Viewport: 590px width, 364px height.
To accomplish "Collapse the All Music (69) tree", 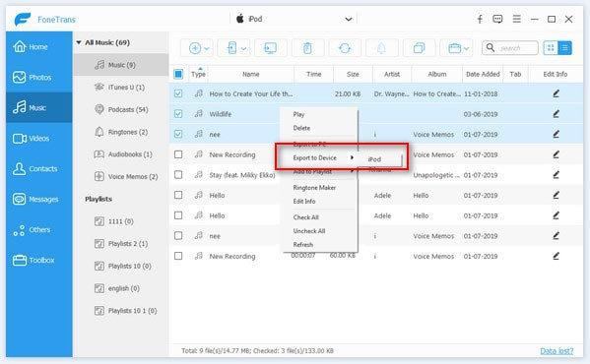I will click(x=79, y=42).
